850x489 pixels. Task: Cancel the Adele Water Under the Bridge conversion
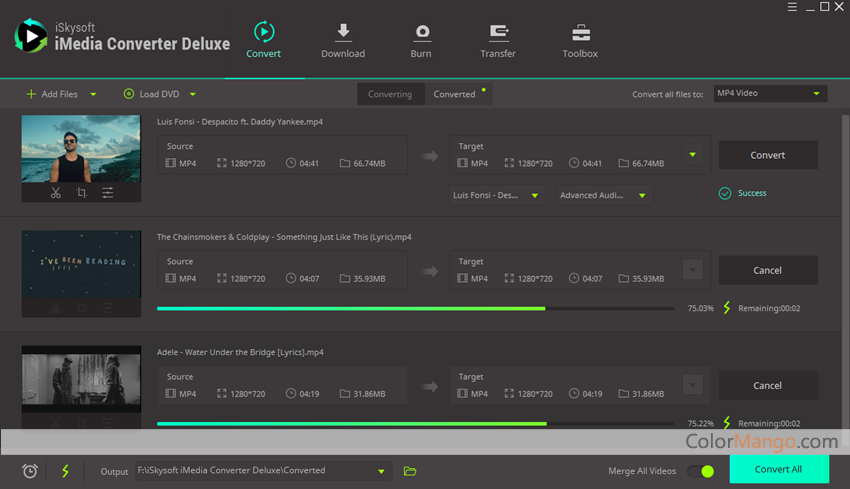(x=768, y=385)
